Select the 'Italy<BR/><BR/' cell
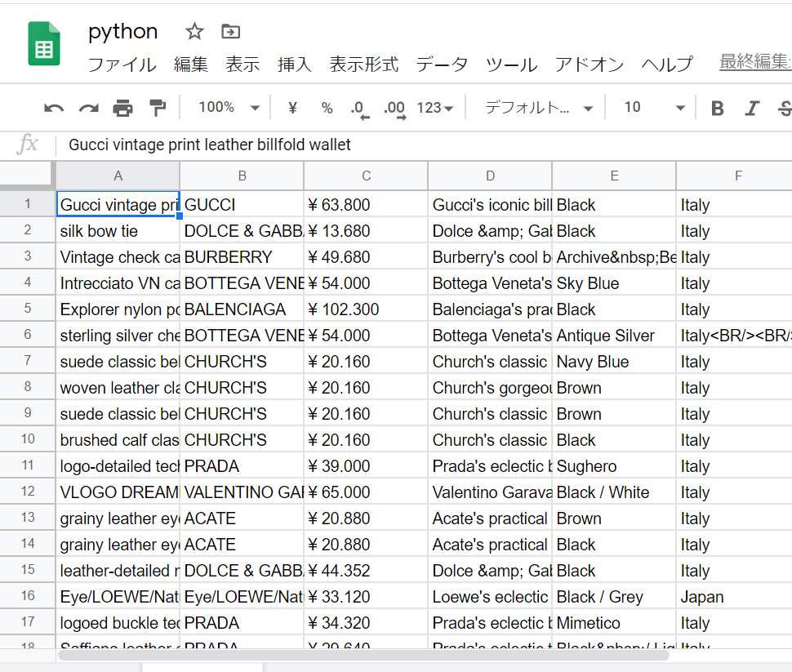Screen dimensions: 792x672 tap(734, 335)
